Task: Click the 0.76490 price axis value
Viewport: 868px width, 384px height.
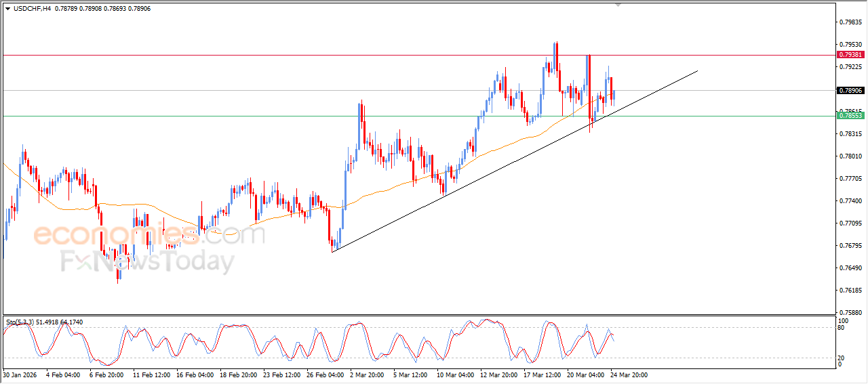Action: pos(850,268)
